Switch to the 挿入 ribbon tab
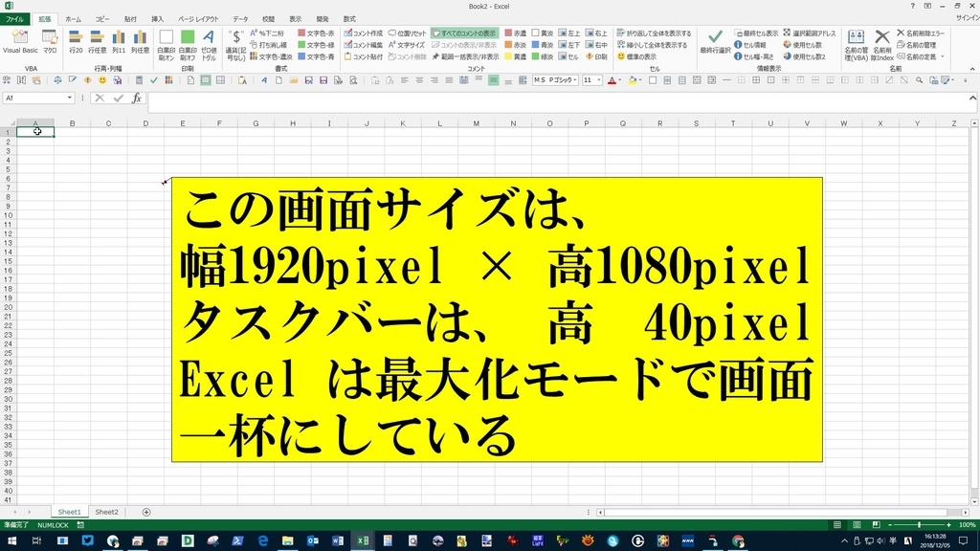 (158, 19)
